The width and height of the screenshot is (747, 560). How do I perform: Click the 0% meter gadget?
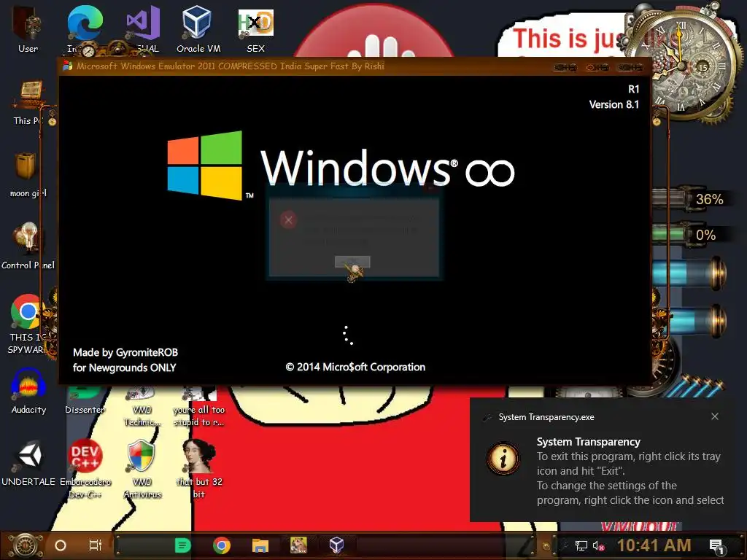[x=690, y=235]
